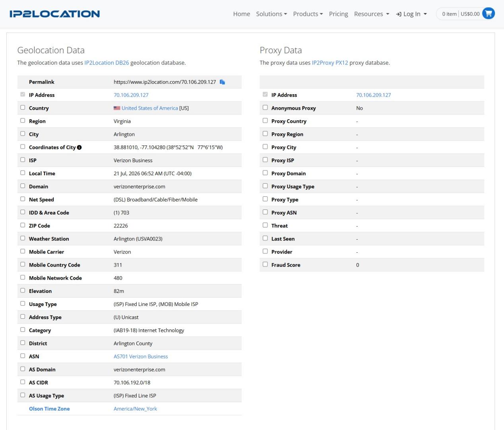Check the Usage Type checkbox
The width and height of the screenshot is (504, 430).
coord(23,304)
